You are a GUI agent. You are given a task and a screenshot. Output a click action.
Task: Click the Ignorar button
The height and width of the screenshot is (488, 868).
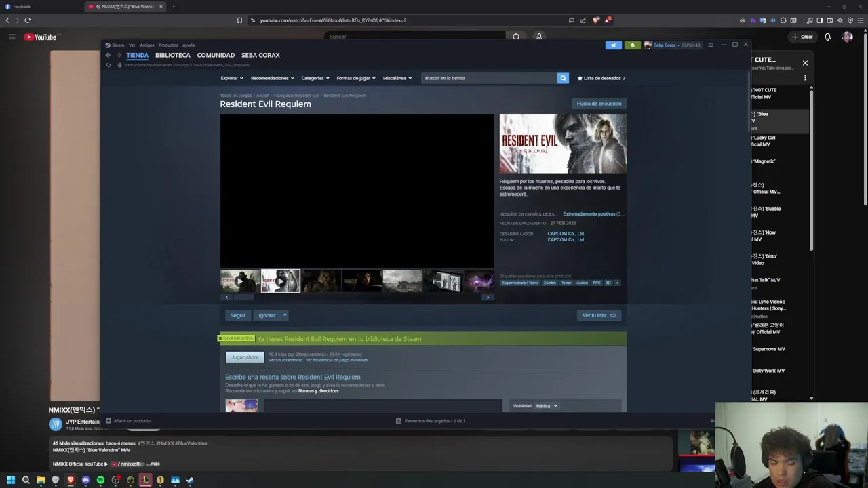click(267, 315)
